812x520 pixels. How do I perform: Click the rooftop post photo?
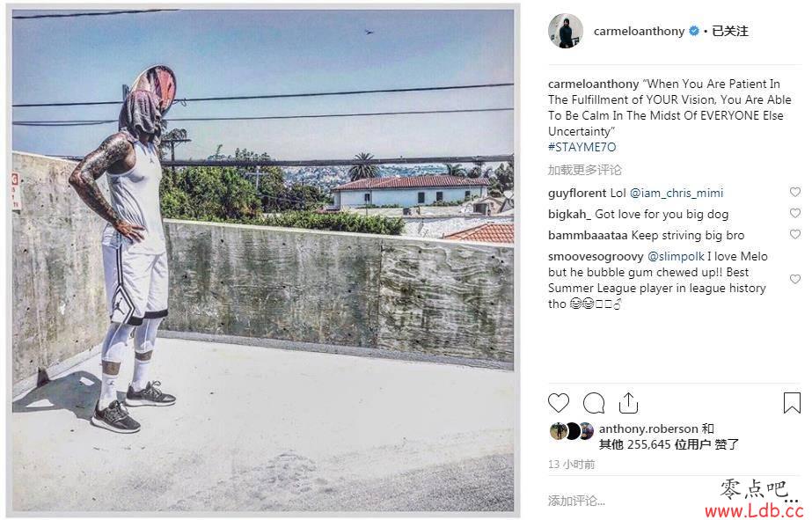(x=263, y=260)
